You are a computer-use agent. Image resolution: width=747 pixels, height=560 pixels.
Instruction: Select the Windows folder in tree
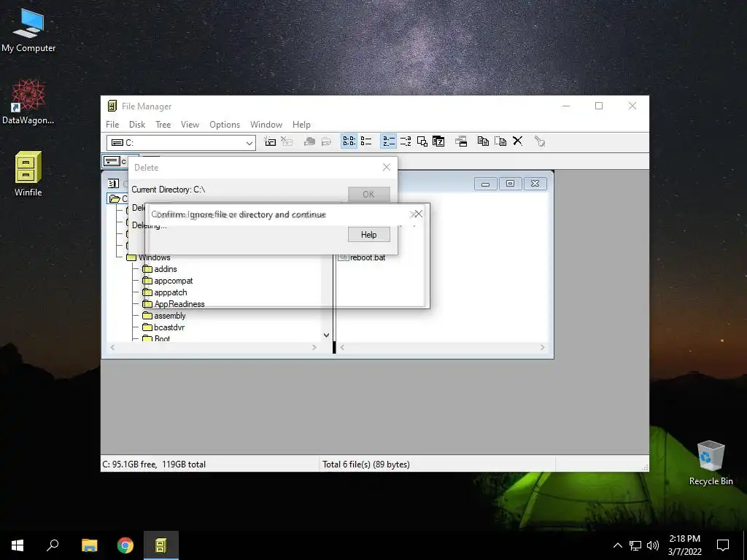[x=149, y=257]
